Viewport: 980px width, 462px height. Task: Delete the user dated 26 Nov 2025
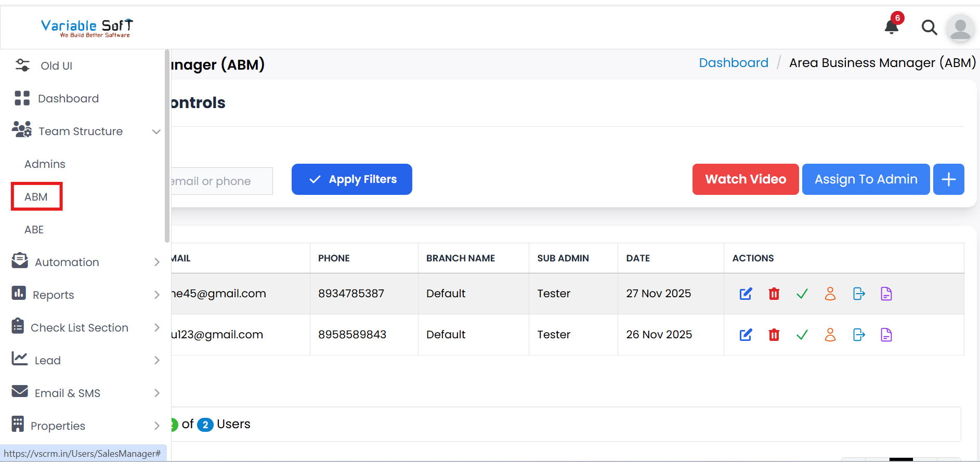pos(774,335)
